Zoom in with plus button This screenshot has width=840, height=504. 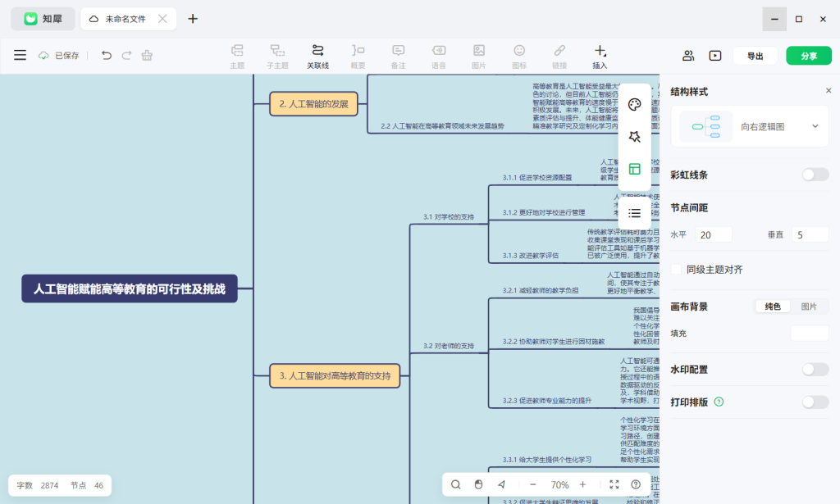tap(583, 484)
